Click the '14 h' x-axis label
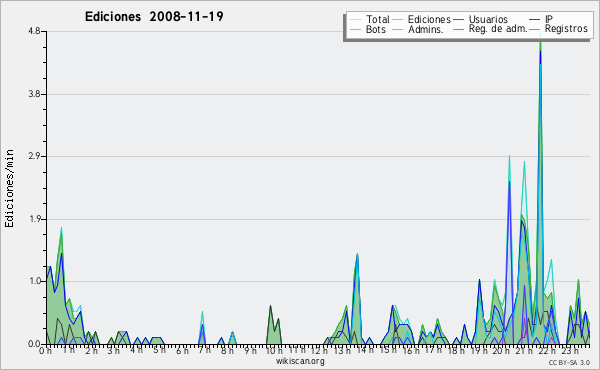Viewport: 600px width, 370px height. [x=364, y=350]
